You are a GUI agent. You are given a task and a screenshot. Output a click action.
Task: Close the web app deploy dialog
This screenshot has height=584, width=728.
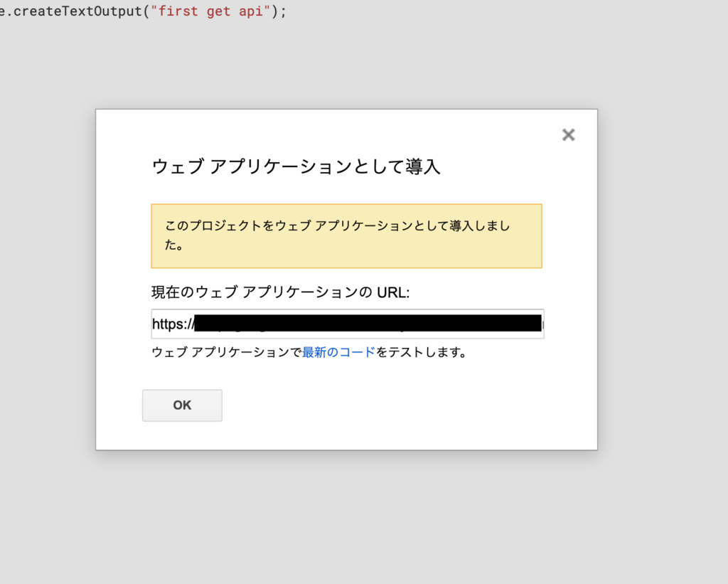point(568,134)
